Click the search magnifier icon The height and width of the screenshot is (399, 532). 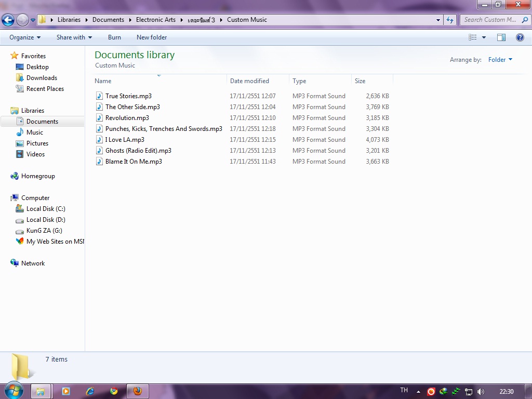[x=525, y=20]
